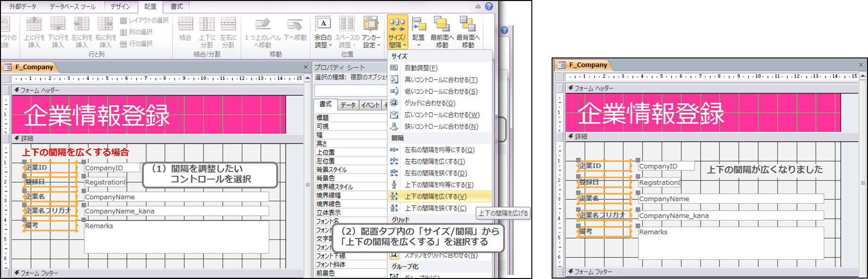
Task: Choose 左右の間隔を狭くする(D) menu item
Action: point(440,173)
